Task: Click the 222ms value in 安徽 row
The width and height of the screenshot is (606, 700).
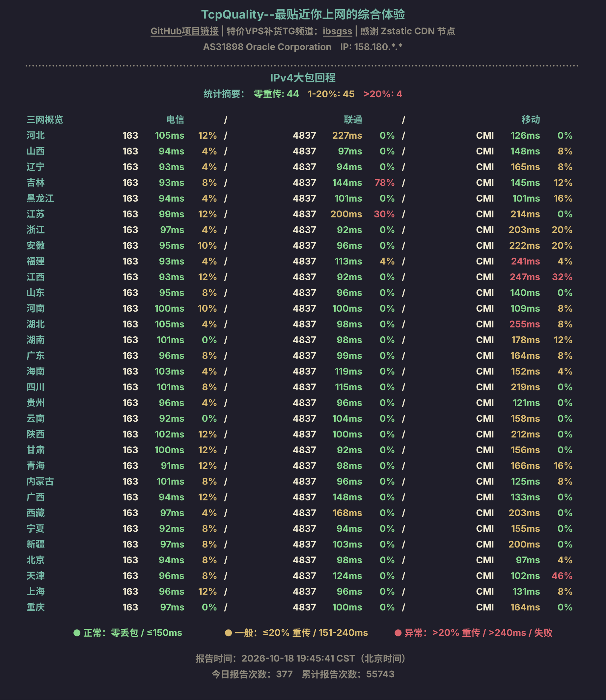Action: 525,245
